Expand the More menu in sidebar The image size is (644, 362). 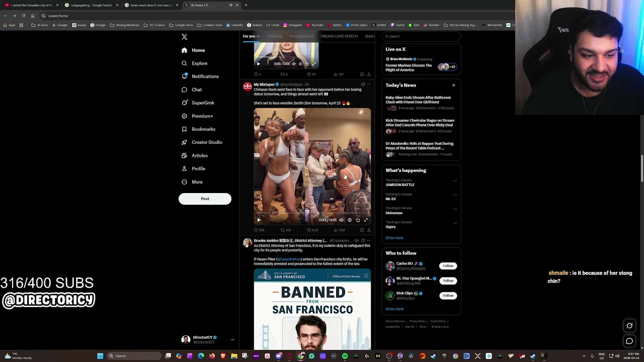click(192, 182)
